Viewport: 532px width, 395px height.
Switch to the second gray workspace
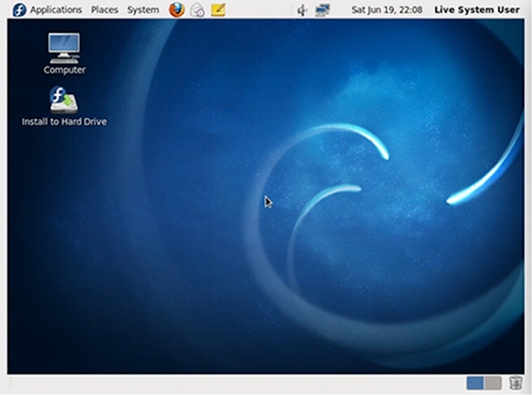coord(493,383)
